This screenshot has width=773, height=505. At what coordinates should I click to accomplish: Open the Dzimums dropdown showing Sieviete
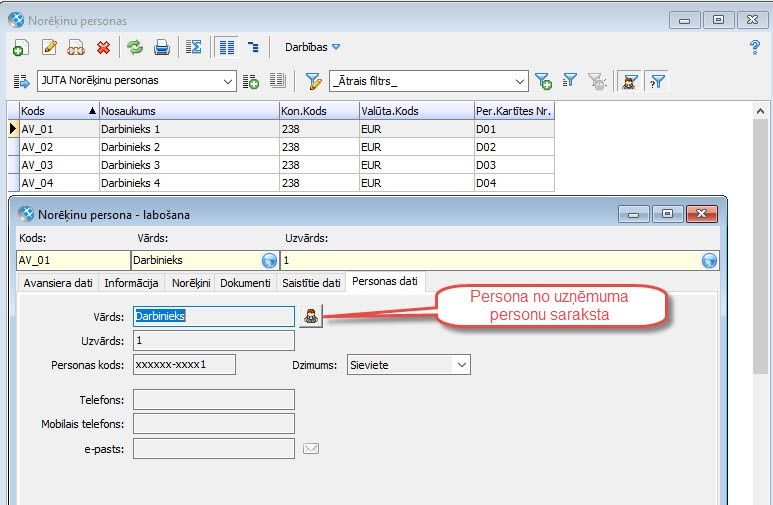coord(409,365)
